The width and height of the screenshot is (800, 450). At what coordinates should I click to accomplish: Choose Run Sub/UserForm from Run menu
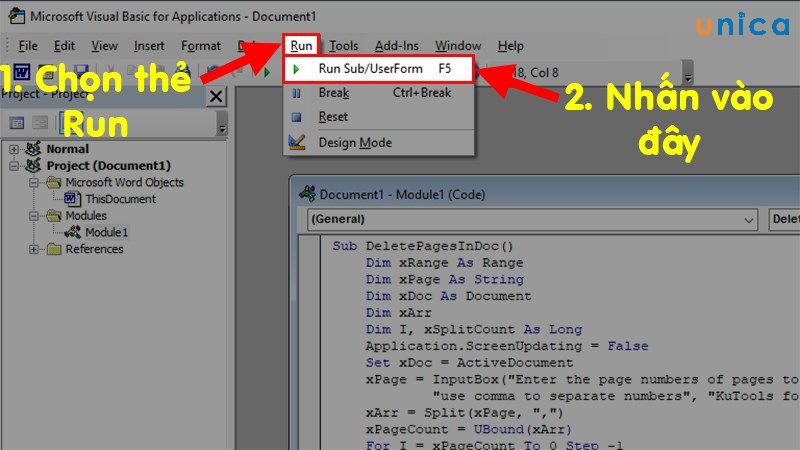click(378, 69)
